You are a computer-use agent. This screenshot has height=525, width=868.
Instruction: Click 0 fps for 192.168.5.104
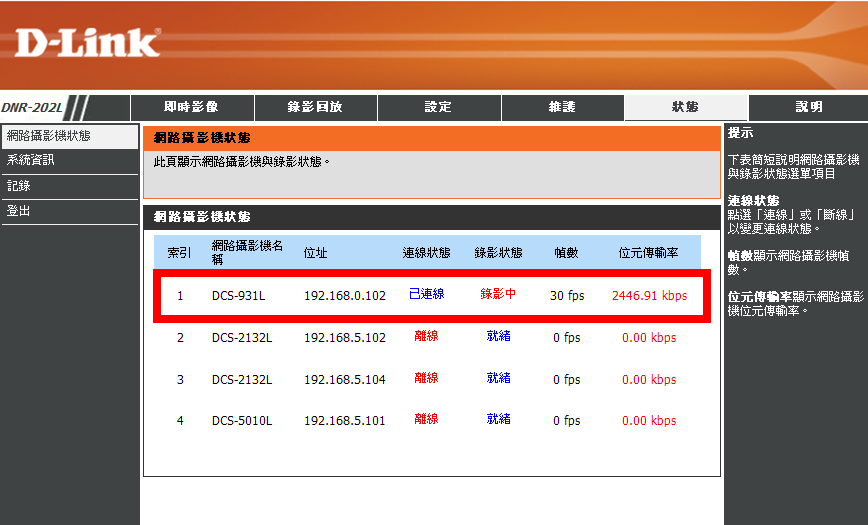[567, 380]
